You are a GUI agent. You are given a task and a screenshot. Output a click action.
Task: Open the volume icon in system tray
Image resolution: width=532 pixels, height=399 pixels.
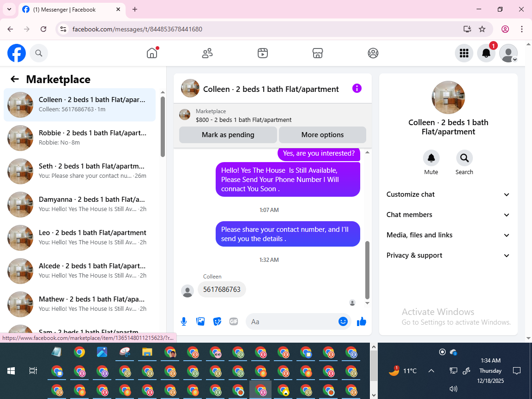tap(453, 389)
